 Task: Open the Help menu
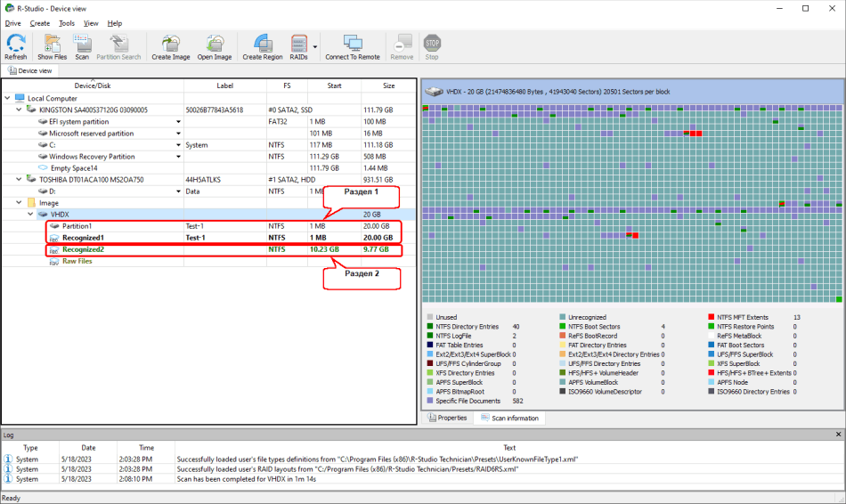tap(114, 23)
